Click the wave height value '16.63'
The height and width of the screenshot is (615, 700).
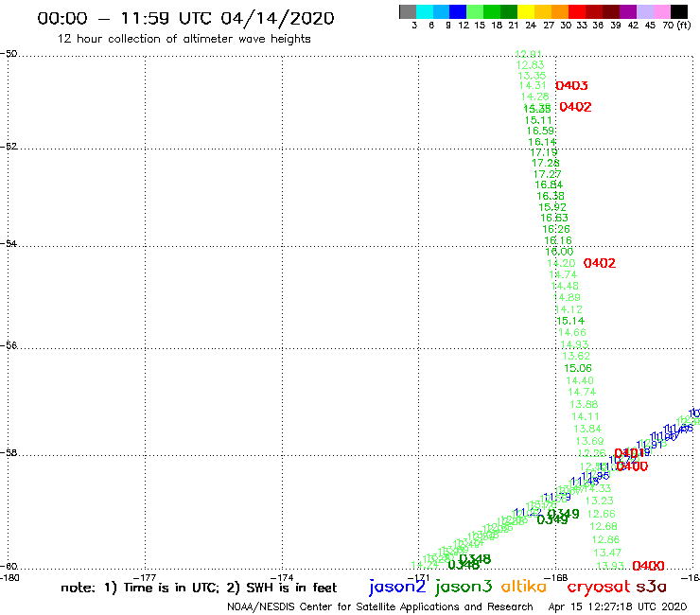coord(554,218)
